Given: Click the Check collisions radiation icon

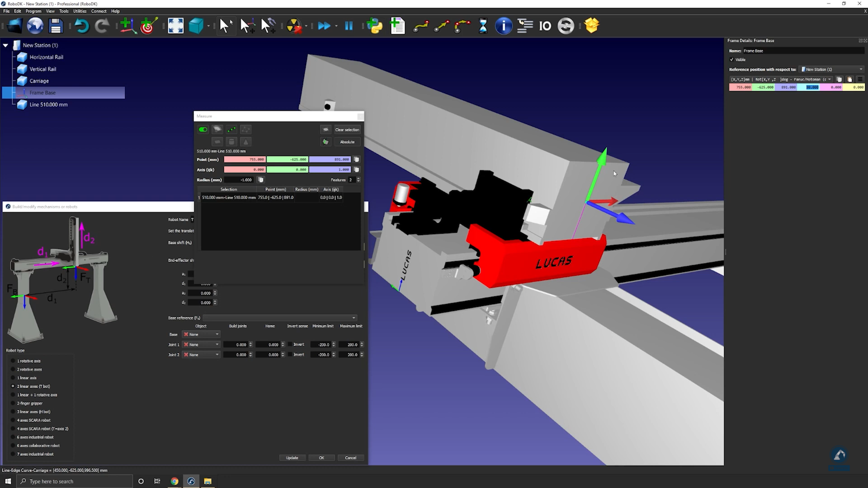Looking at the screenshot, I should (x=294, y=26).
